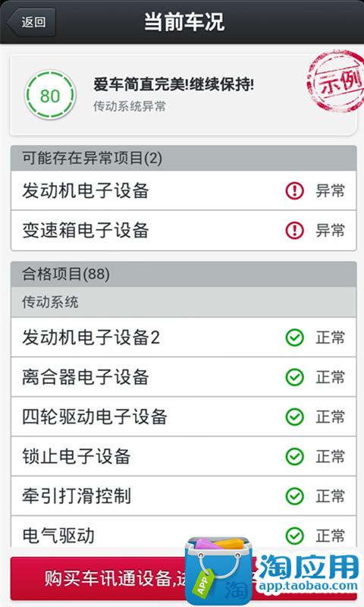Open the 淘应用 app.taobao.com logo link
The width and height of the screenshot is (364, 607).
[x=273, y=571]
